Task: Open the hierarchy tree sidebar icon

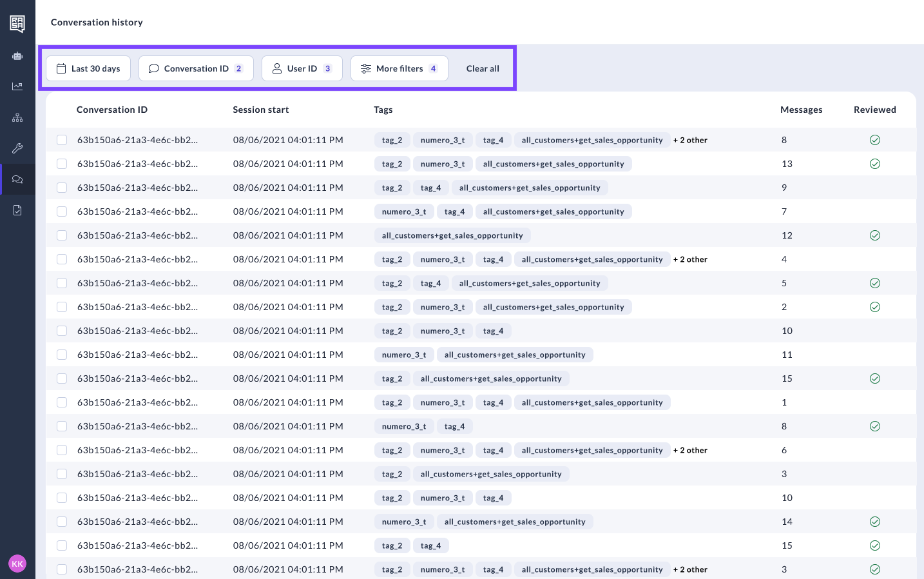Action: pos(17,117)
